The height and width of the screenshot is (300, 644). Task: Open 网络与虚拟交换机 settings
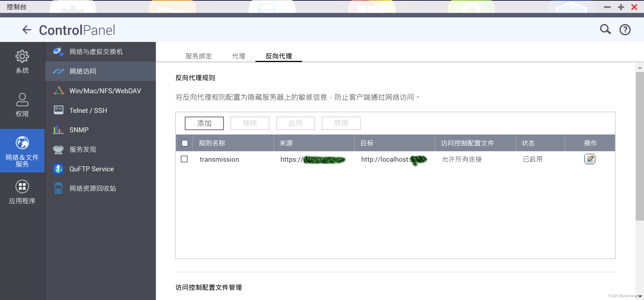[x=96, y=52]
